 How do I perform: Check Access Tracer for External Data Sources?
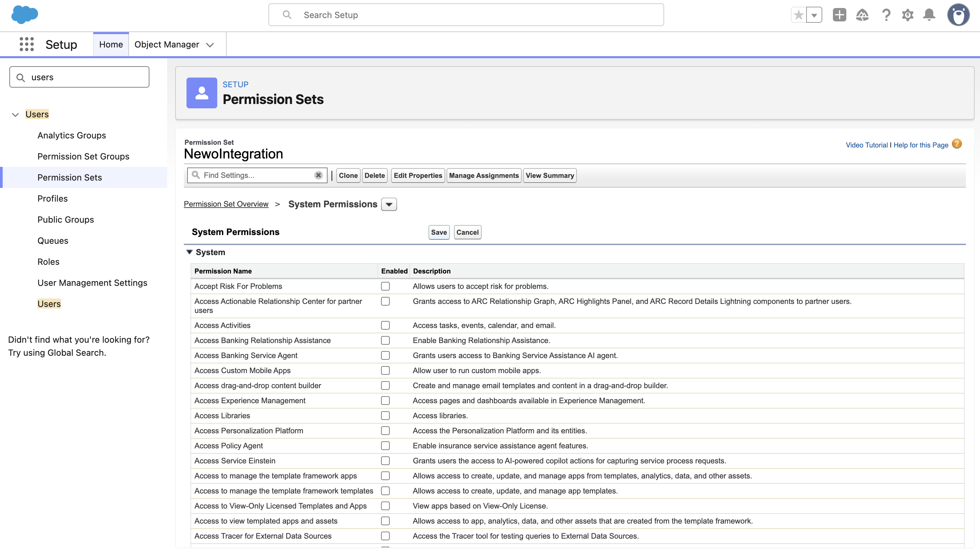[385, 536]
